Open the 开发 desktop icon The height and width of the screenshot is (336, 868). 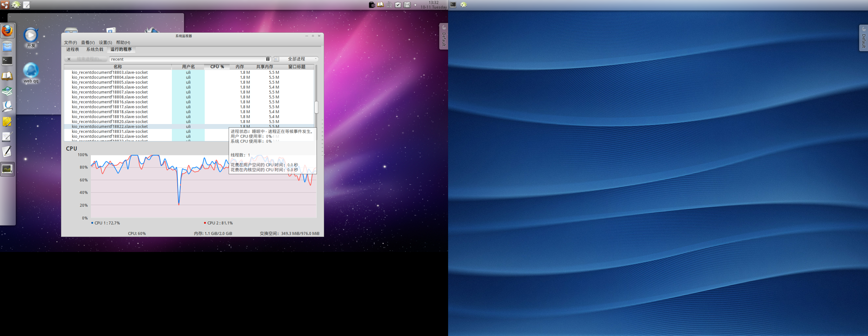[31, 38]
